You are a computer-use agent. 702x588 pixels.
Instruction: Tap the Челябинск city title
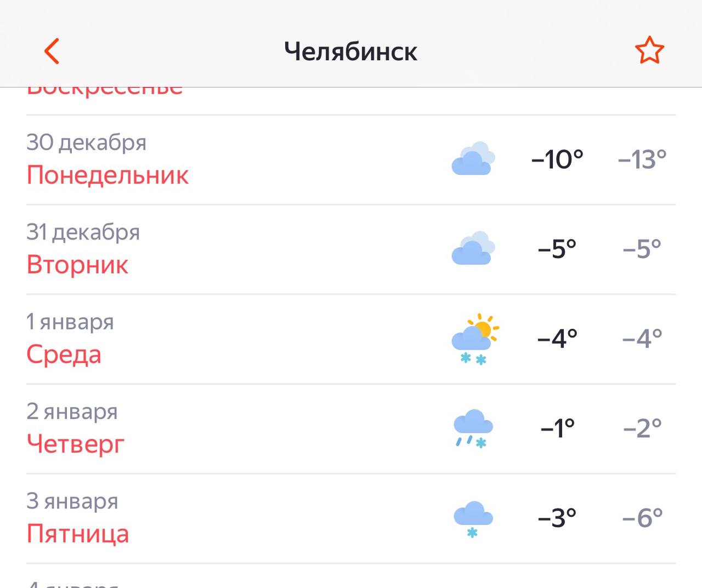click(x=350, y=52)
